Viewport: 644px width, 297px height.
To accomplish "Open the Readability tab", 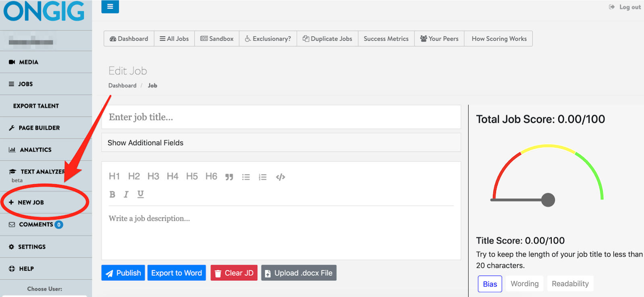I will [x=570, y=284].
